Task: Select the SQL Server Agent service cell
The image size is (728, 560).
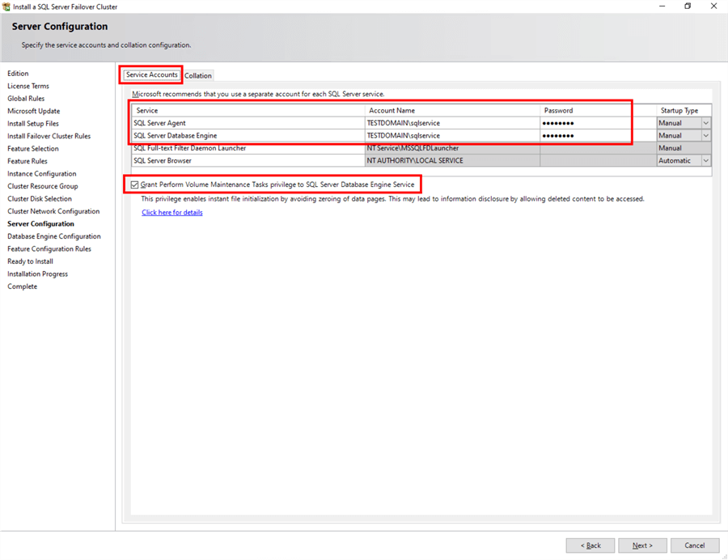Action: point(248,123)
